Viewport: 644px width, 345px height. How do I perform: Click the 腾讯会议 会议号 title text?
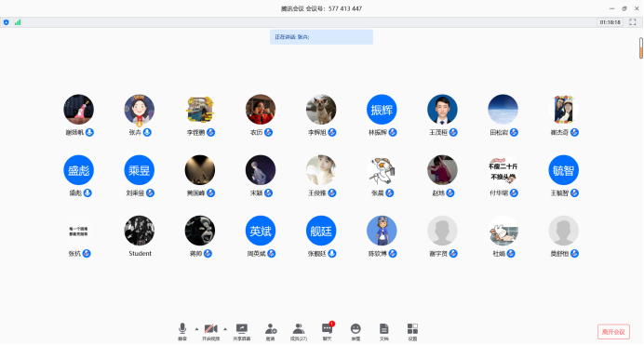click(322, 8)
